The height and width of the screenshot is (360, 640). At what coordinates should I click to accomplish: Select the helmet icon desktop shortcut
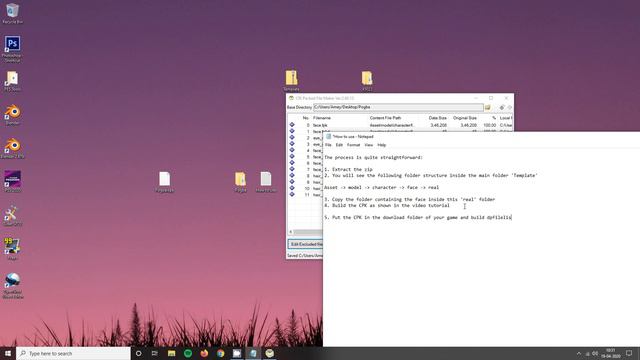click(x=12, y=286)
